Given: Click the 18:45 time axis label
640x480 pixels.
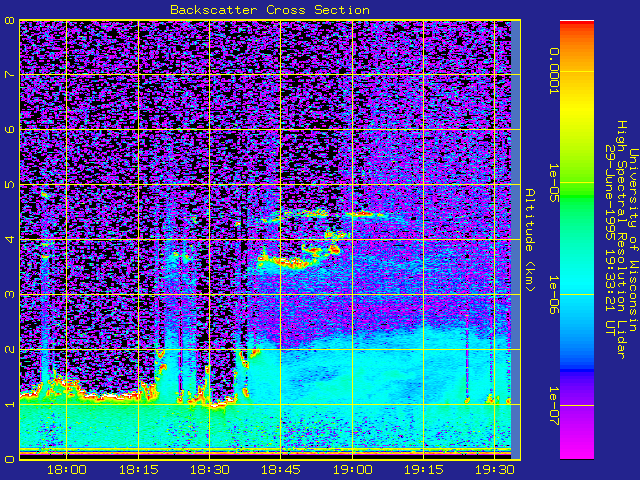Looking at the screenshot, I should [x=280, y=470].
